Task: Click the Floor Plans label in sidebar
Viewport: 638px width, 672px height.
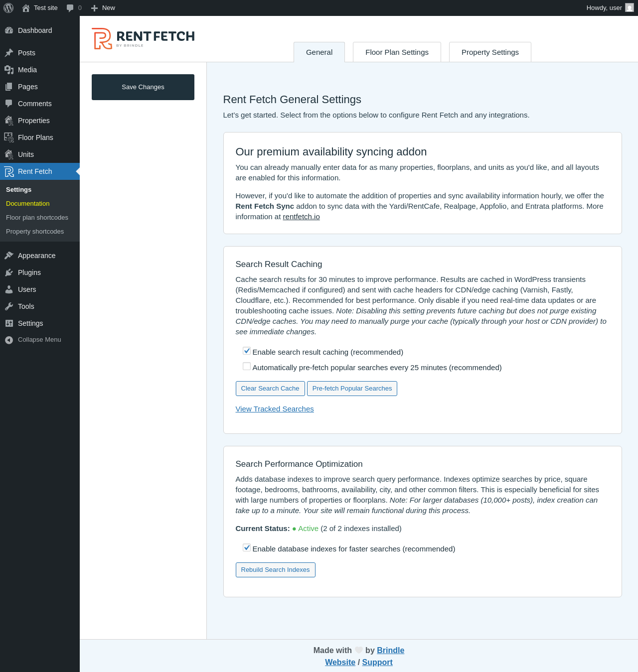Action: (35, 137)
